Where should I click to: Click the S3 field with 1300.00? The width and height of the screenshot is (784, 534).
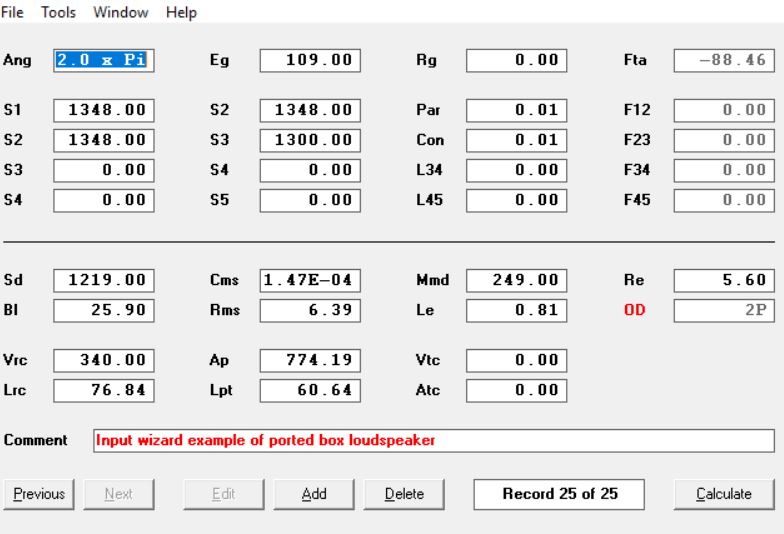click(310, 140)
